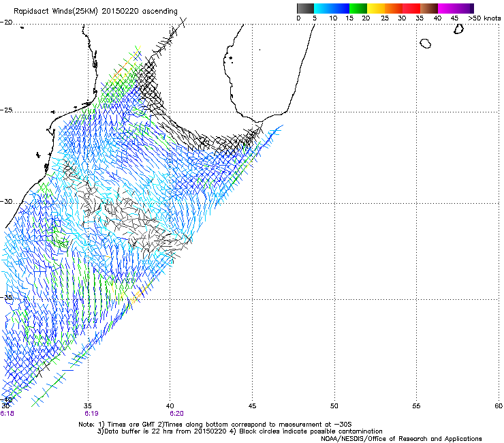Image resolution: width=504 pixels, height=443 pixels.
Task: Click the '10' label under the color legend
Action: 333,18
